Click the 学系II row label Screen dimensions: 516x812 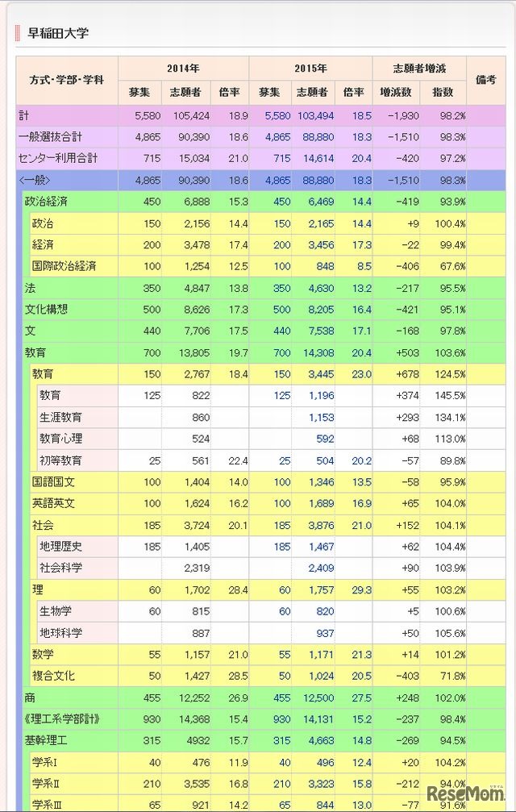[x=46, y=784]
